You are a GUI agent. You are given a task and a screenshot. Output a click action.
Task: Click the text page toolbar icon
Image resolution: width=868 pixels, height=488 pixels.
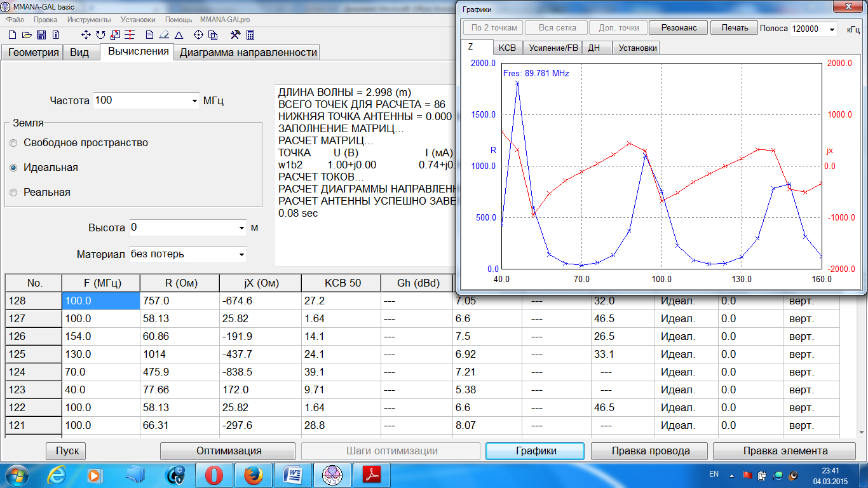149,35
